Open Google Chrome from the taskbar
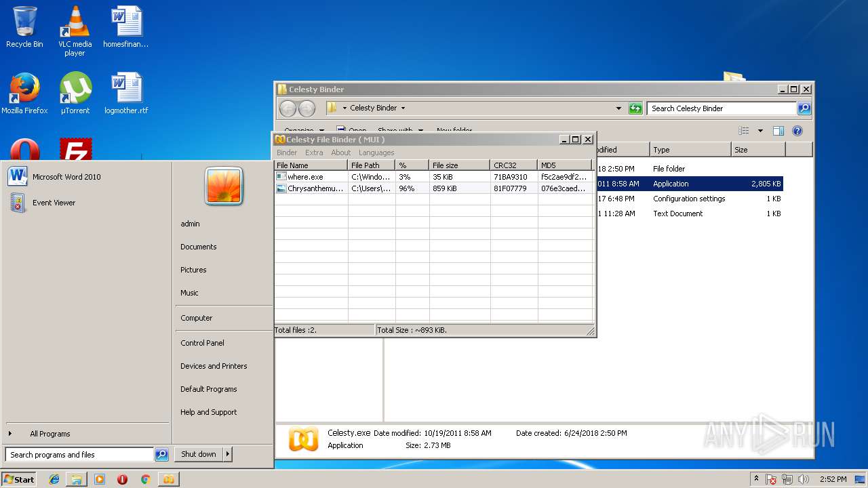The height and width of the screenshot is (488, 868). click(145, 479)
